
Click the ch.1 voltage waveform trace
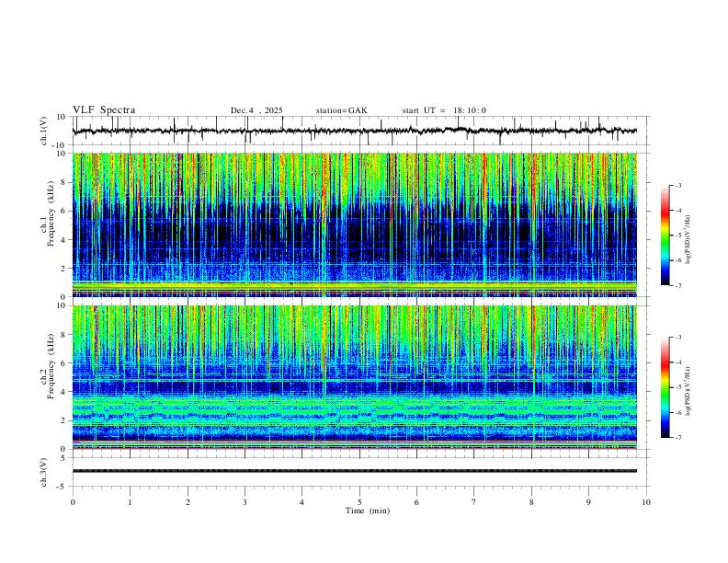(355, 131)
